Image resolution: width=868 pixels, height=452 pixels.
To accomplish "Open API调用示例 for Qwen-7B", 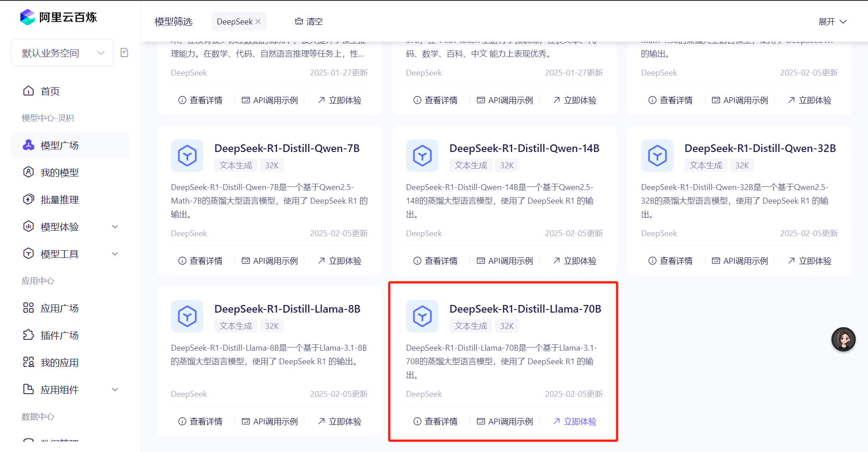I will tap(270, 261).
